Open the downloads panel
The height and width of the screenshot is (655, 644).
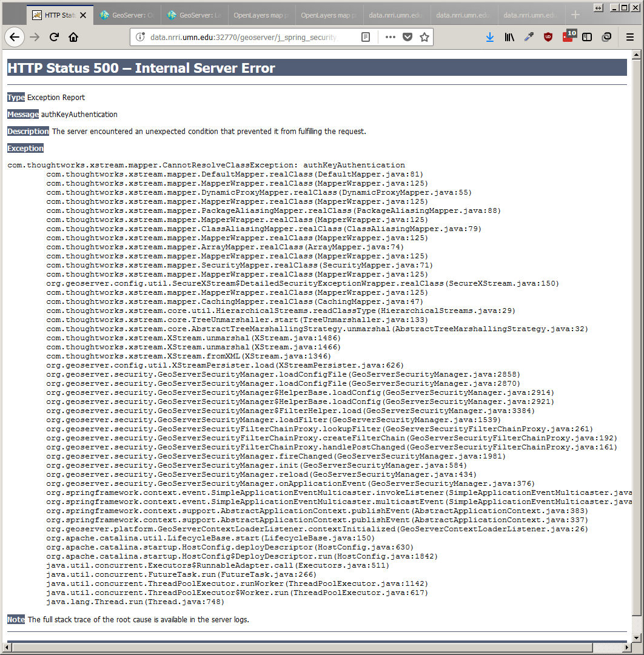(490, 37)
